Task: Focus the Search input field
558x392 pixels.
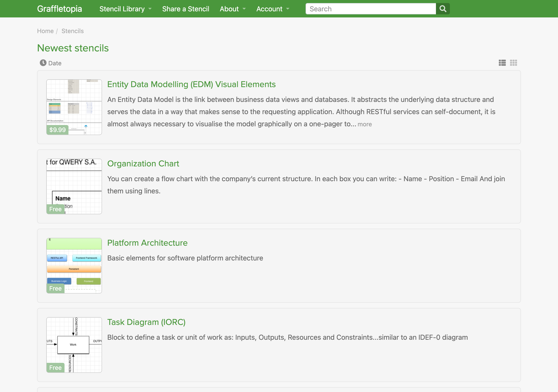Action: pos(371,9)
